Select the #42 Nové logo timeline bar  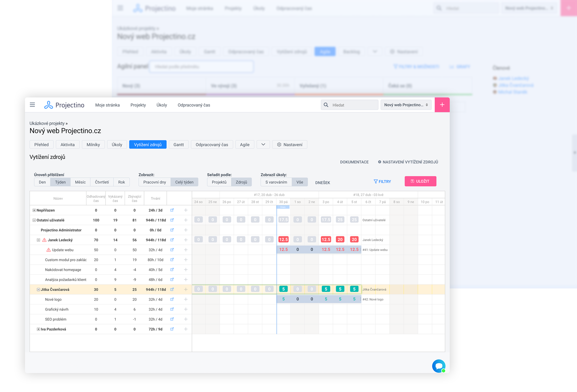[x=319, y=299]
